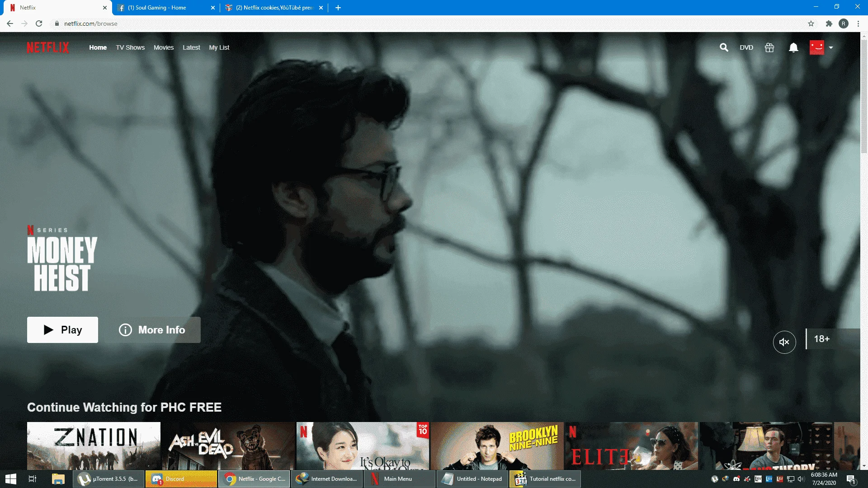This screenshot has height=488, width=868.
Task: Switch to the Netflix cookies browser tab
Action: 274,8
